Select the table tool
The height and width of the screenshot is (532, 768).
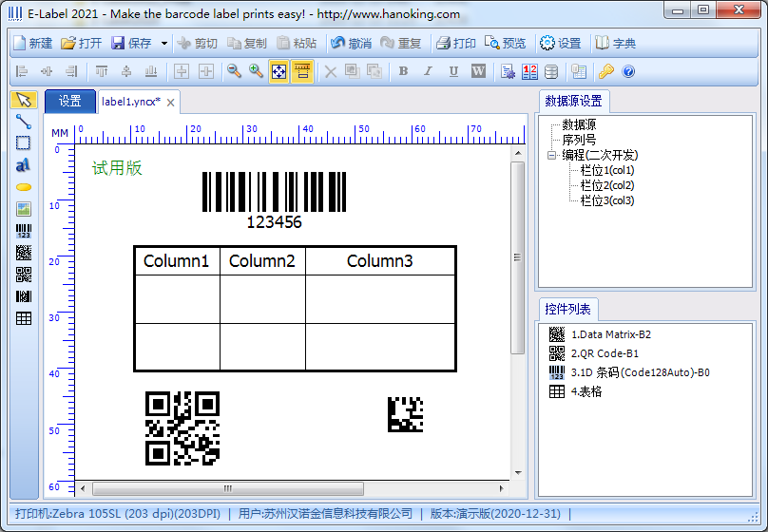[x=24, y=318]
